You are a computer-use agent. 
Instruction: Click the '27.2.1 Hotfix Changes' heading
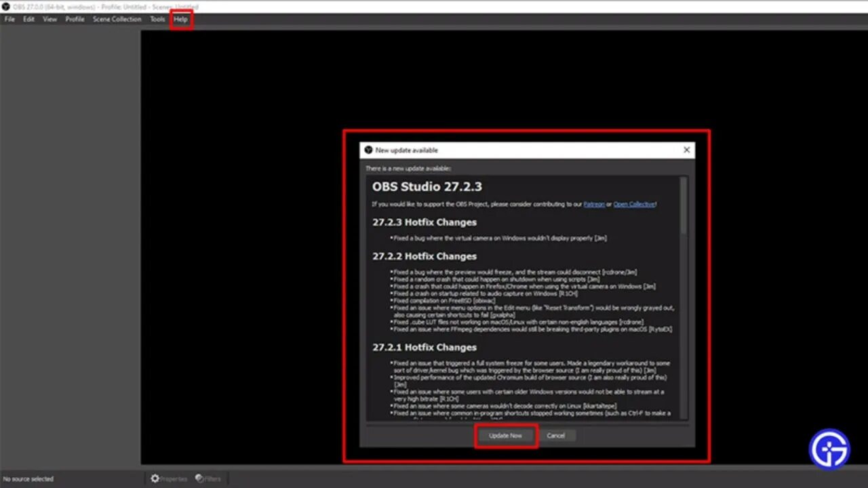click(425, 347)
